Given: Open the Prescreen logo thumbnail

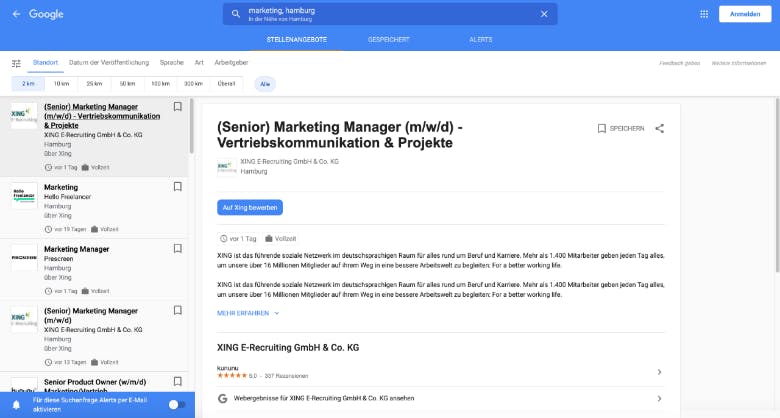Looking at the screenshot, I should pos(24,257).
